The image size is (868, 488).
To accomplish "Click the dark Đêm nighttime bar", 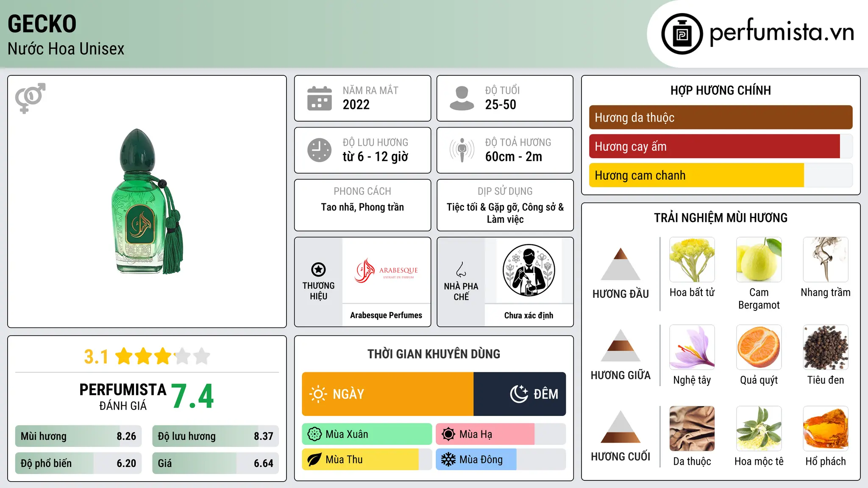I will 520,394.
